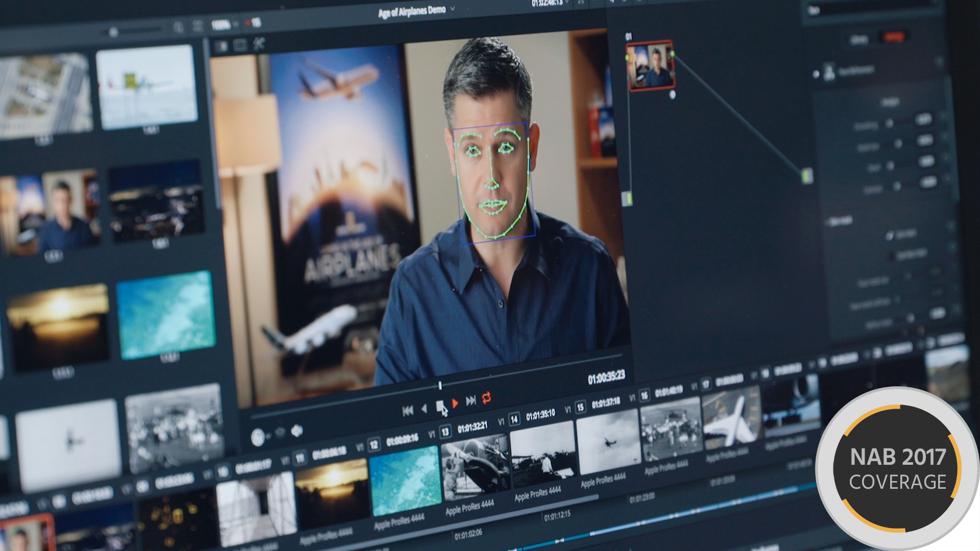Open the gallery still of aerial airport view
The image size is (980, 551).
[x=45, y=95]
